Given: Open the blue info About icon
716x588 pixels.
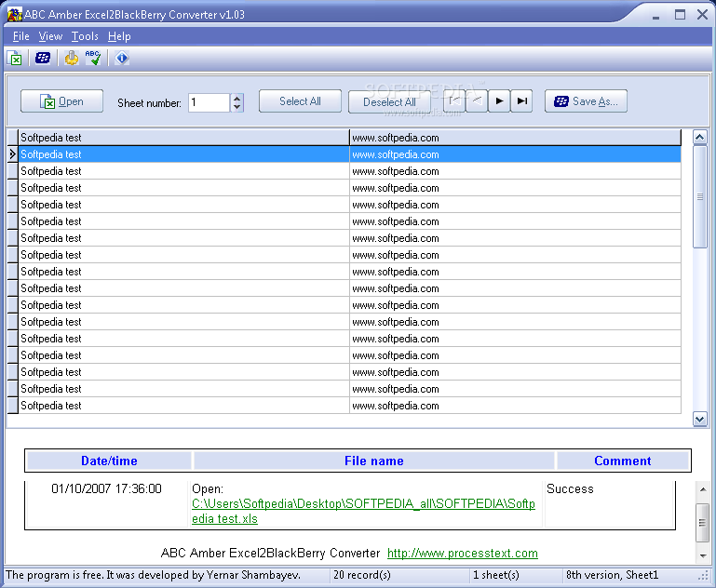Looking at the screenshot, I should [121, 58].
